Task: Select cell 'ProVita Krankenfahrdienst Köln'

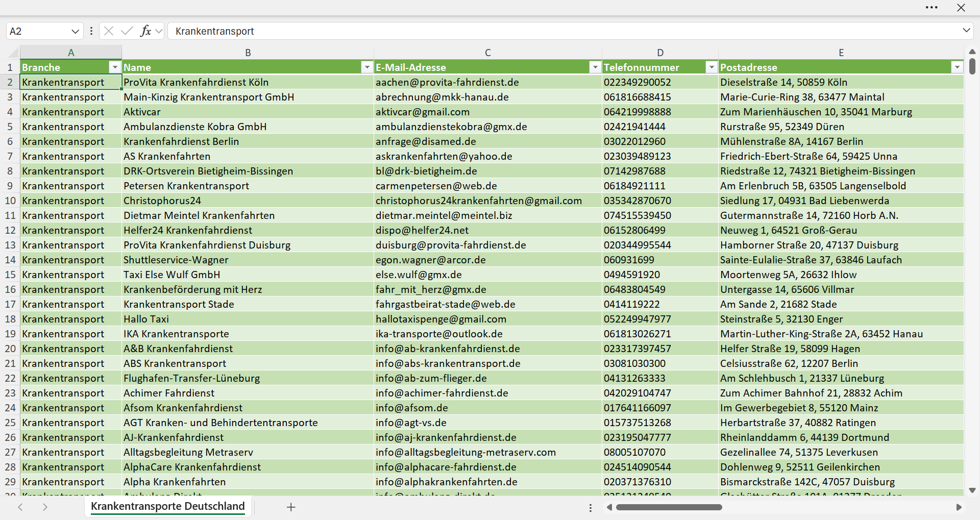Action: pos(248,82)
